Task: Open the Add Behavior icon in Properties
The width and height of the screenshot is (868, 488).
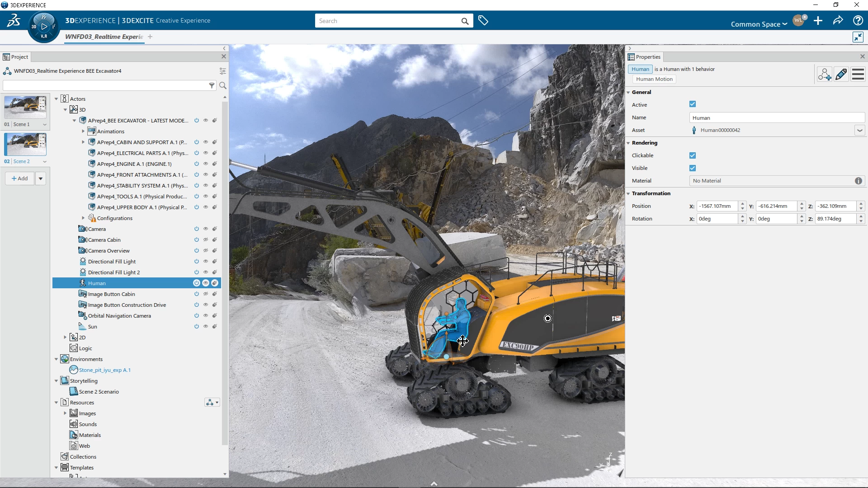Action: point(825,74)
